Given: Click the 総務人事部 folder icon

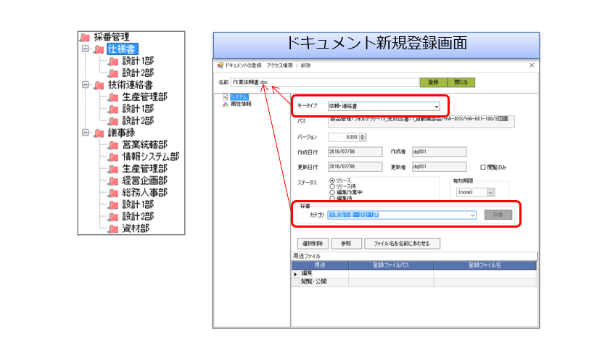Looking at the screenshot, I should click(x=113, y=194).
